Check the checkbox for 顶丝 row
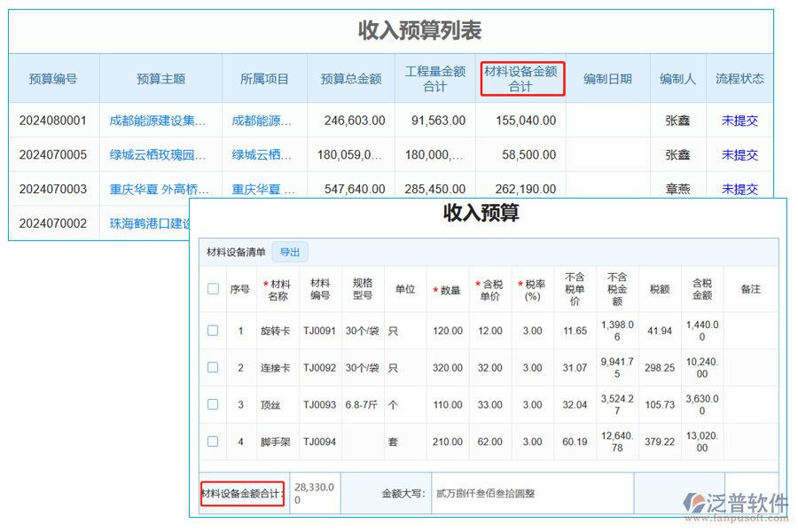 tap(213, 404)
